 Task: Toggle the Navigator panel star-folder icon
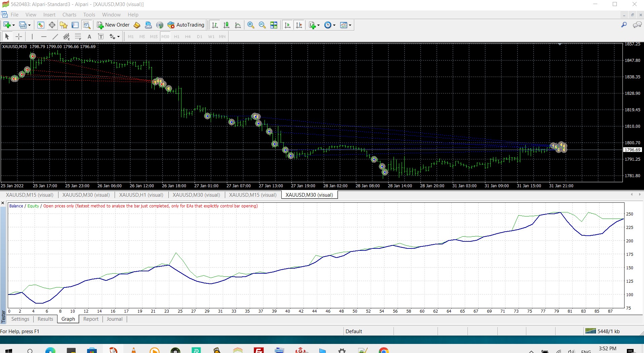coord(63,25)
